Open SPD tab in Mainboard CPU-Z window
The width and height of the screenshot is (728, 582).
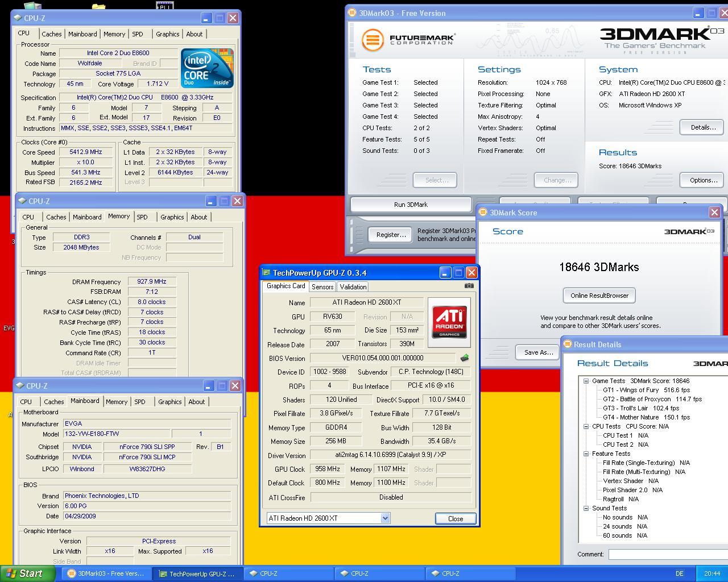140,402
